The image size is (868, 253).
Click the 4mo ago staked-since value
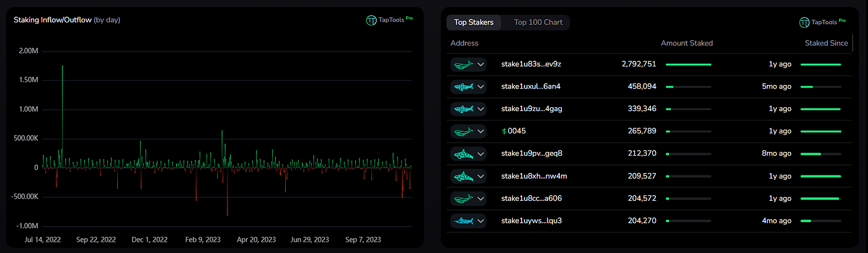pyautogui.click(x=776, y=221)
